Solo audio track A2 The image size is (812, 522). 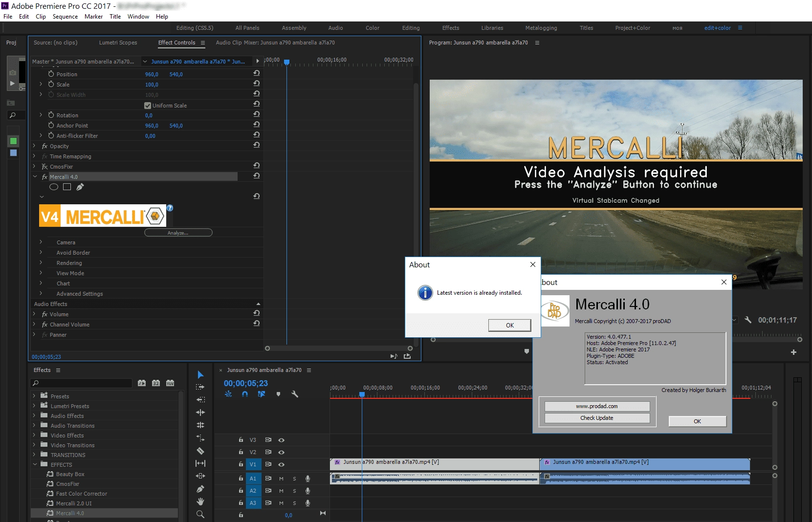294,491
